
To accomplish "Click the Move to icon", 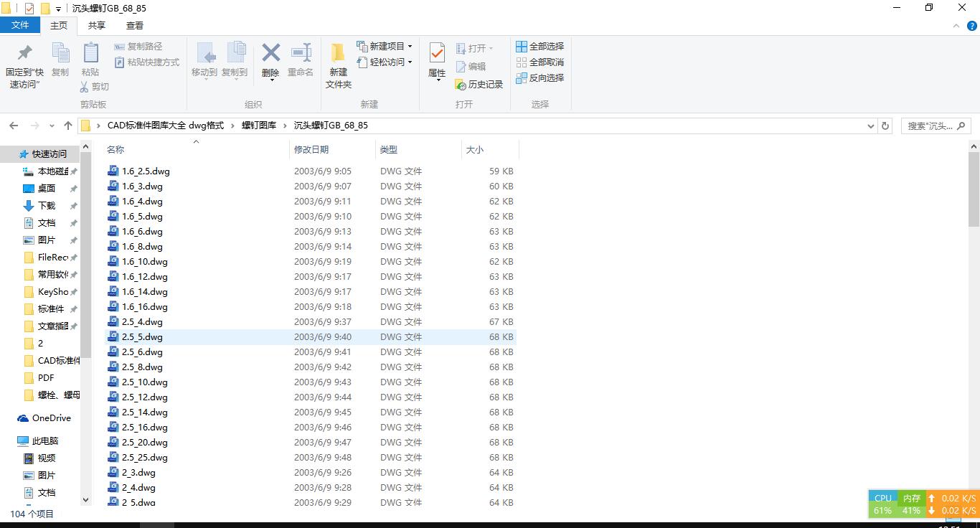I will pos(204,53).
